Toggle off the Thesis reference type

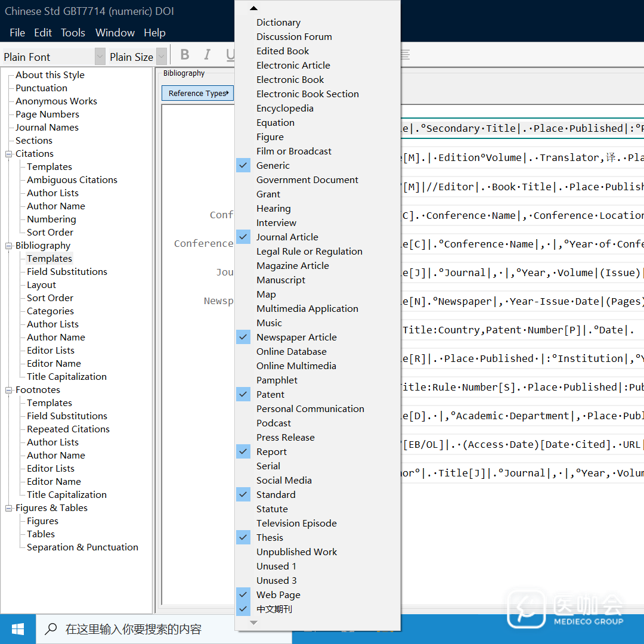pos(270,537)
